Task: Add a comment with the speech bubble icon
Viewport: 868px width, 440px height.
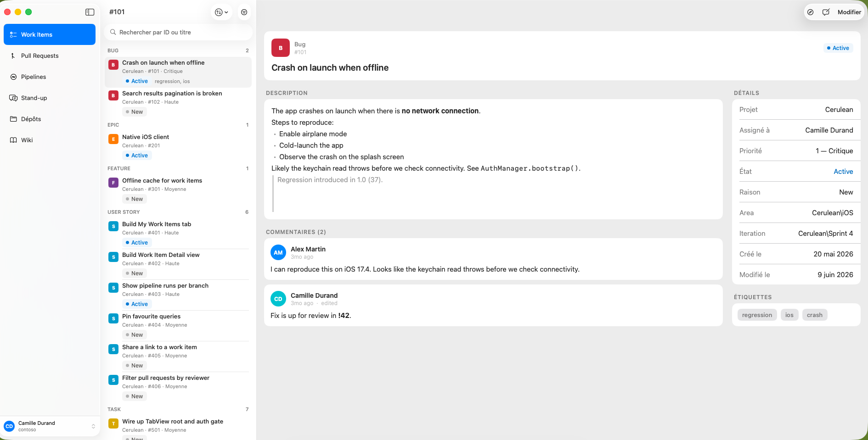Action: point(826,12)
